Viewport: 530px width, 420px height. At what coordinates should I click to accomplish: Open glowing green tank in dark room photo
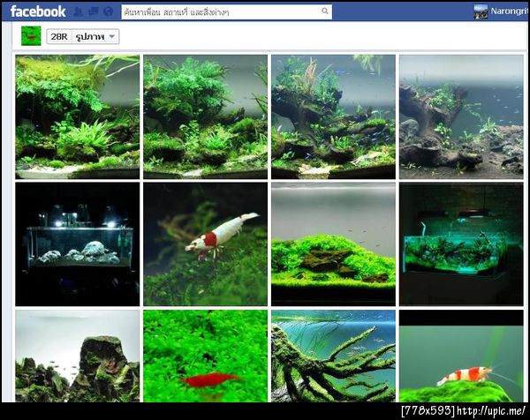[x=461, y=244]
